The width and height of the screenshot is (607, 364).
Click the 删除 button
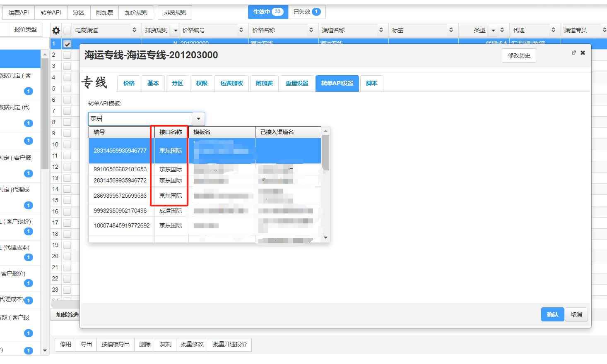pyautogui.click(x=145, y=344)
